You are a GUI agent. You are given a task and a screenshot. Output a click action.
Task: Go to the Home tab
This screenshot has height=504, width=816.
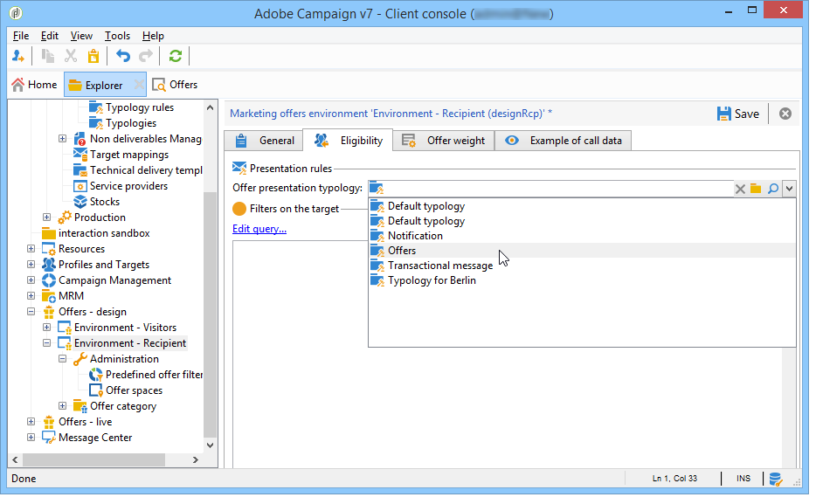coord(35,85)
